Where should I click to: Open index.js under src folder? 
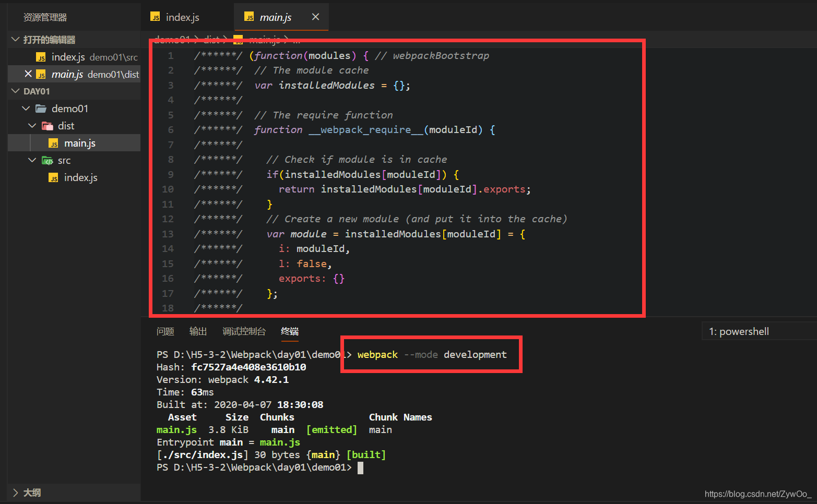[74, 177]
